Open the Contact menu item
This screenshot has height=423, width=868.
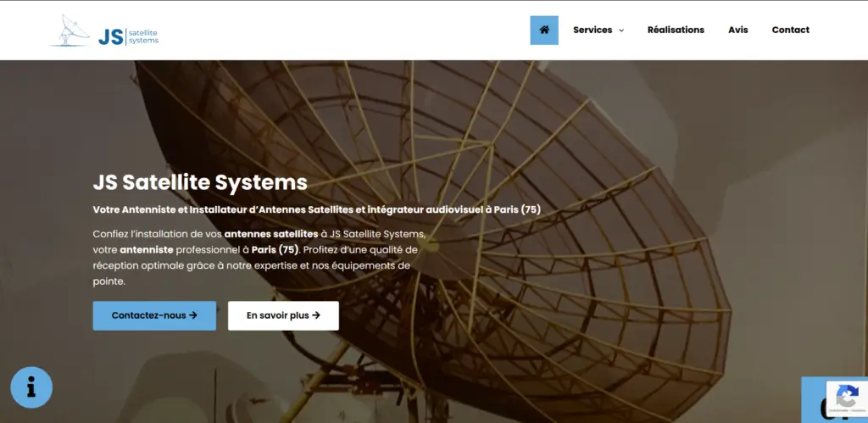[x=791, y=30]
